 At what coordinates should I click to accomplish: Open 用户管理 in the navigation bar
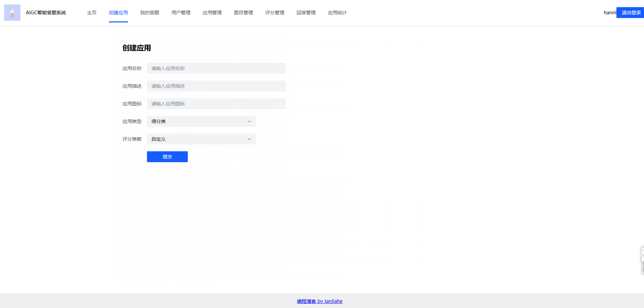181,13
